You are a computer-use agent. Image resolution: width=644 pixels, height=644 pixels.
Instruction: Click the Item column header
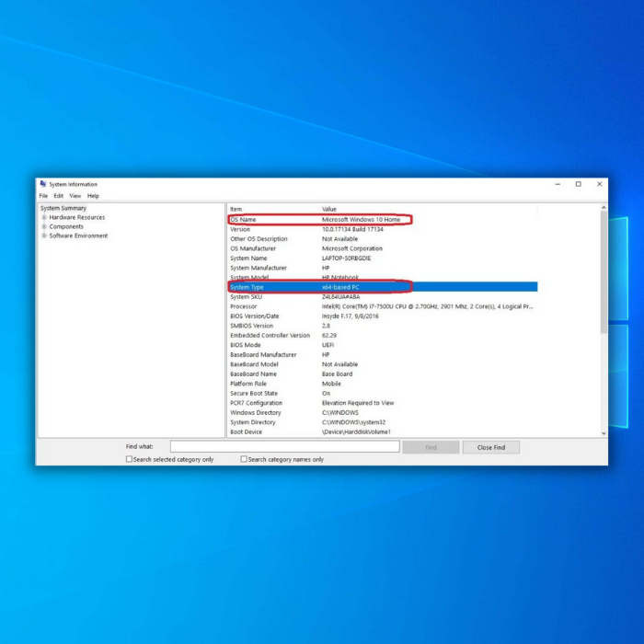(273, 209)
